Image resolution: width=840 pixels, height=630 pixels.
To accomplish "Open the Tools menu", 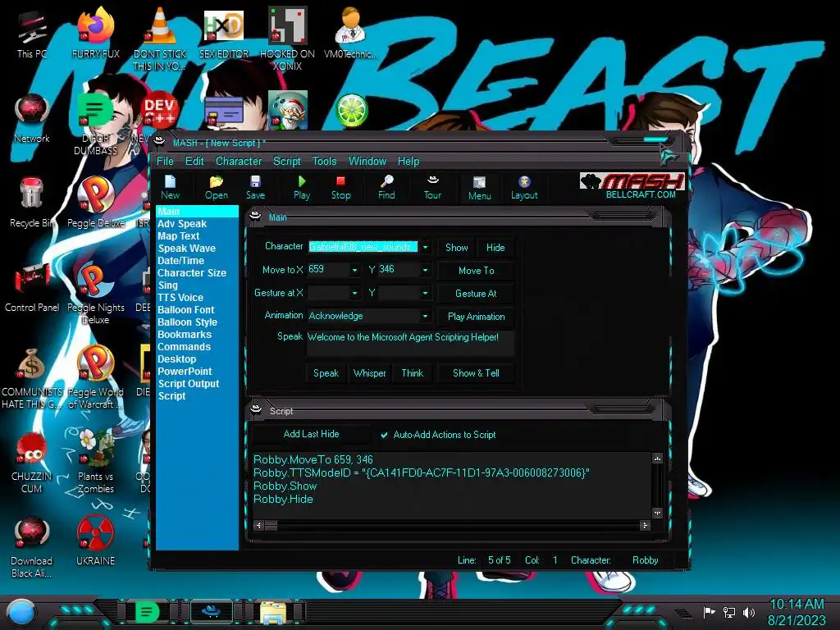I will pos(324,162).
